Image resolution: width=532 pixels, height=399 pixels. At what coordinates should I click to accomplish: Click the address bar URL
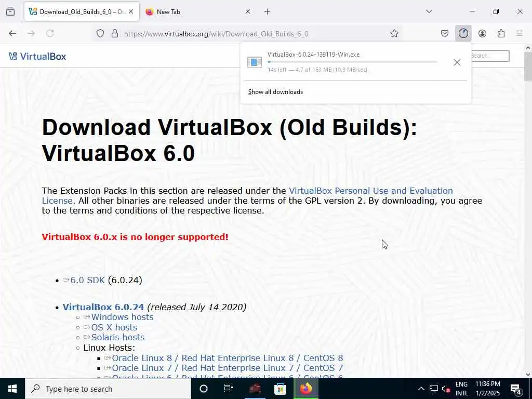click(x=216, y=34)
